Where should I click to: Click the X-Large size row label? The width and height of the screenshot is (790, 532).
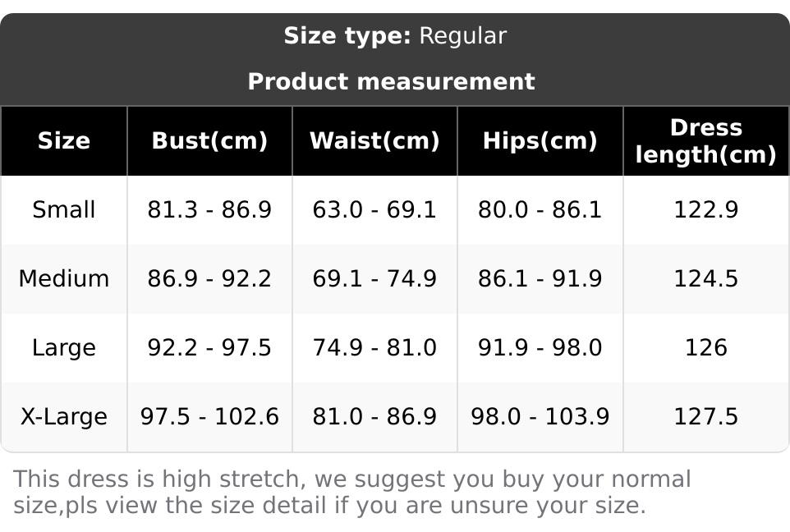click(64, 416)
